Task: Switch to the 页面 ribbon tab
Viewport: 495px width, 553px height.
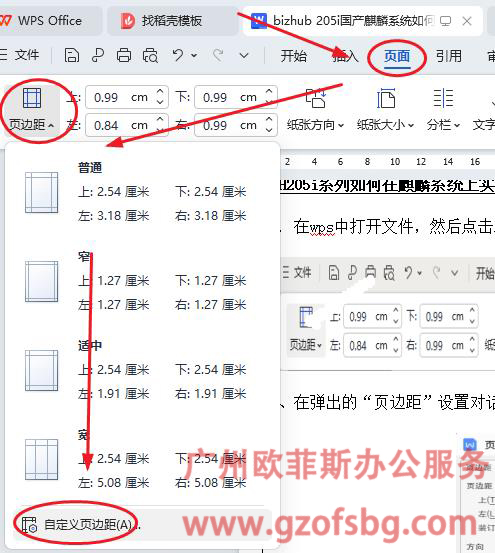Action: point(397,56)
